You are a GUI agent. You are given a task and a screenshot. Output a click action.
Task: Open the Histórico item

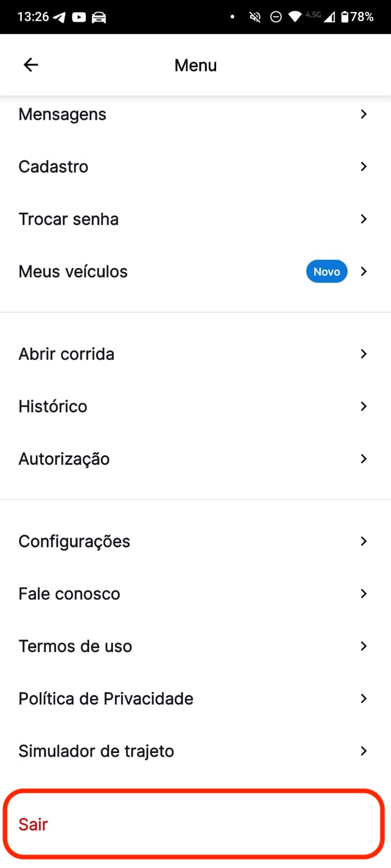pos(53,406)
